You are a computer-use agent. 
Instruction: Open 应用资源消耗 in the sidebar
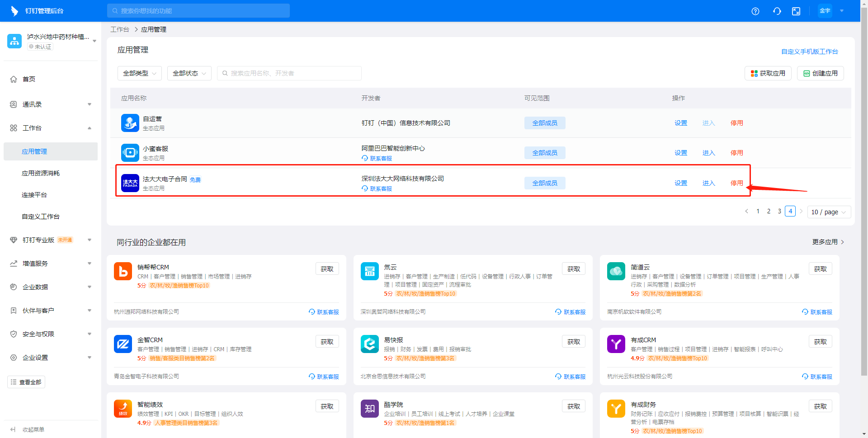coord(41,173)
